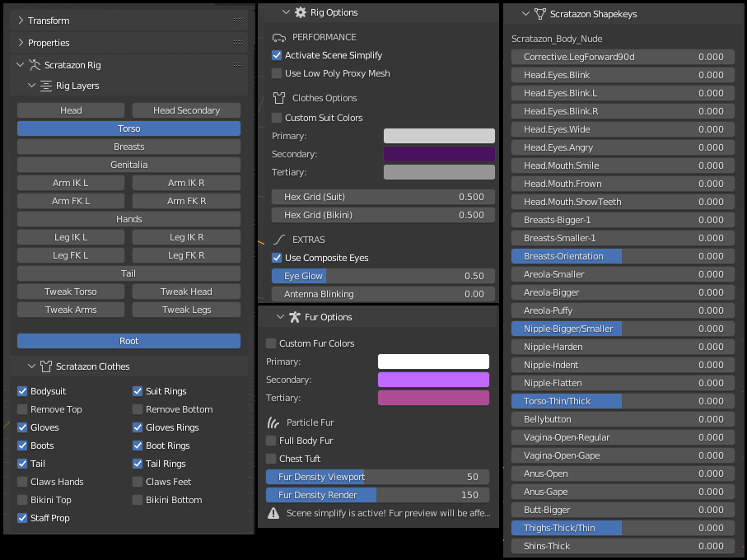This screenshot has width=747, height=560.
Task: Click the Tweak Head layer button
Action: [186, 292]
